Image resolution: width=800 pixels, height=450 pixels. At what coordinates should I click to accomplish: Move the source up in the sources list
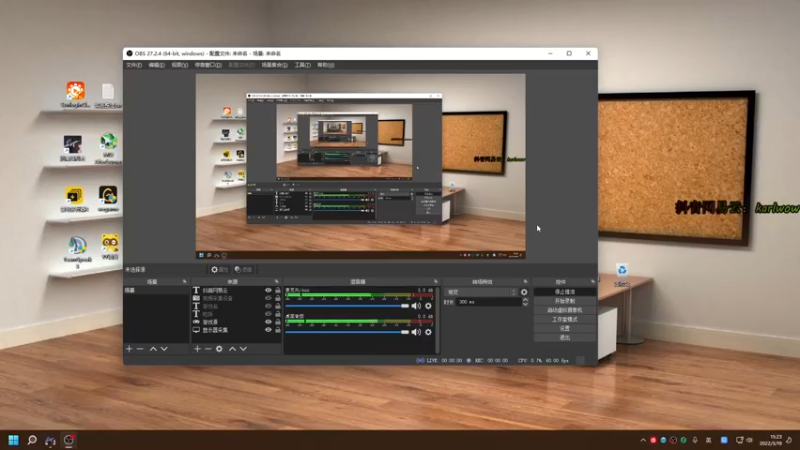tap(232, 349)
